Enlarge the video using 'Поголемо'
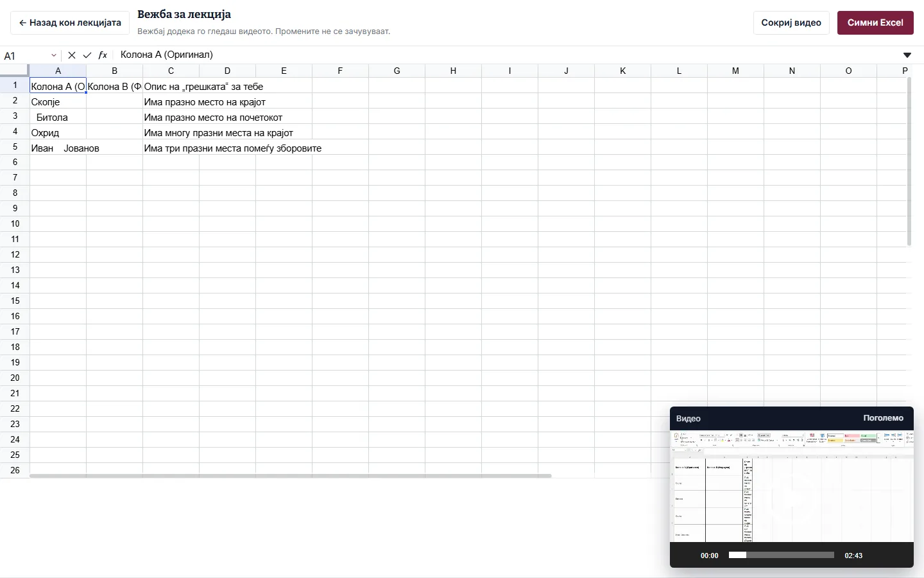The height and width of the screenshot is (578, 924). (883, 418)
